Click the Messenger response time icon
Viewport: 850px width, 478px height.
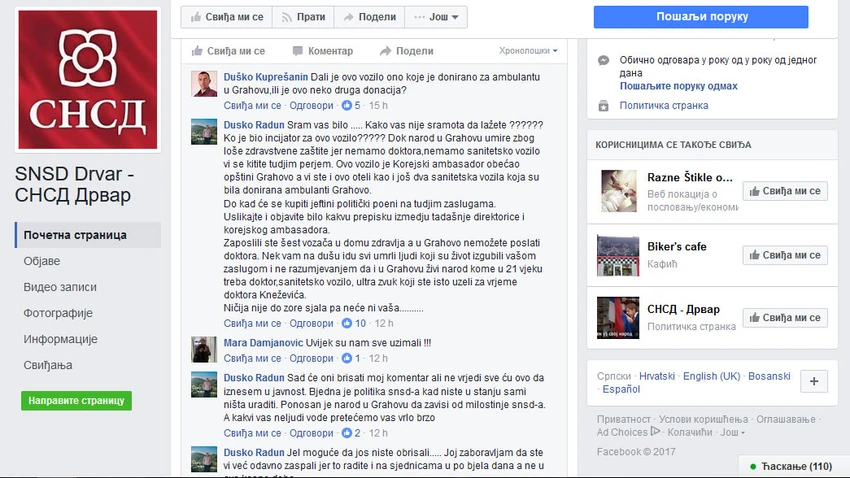603,60
